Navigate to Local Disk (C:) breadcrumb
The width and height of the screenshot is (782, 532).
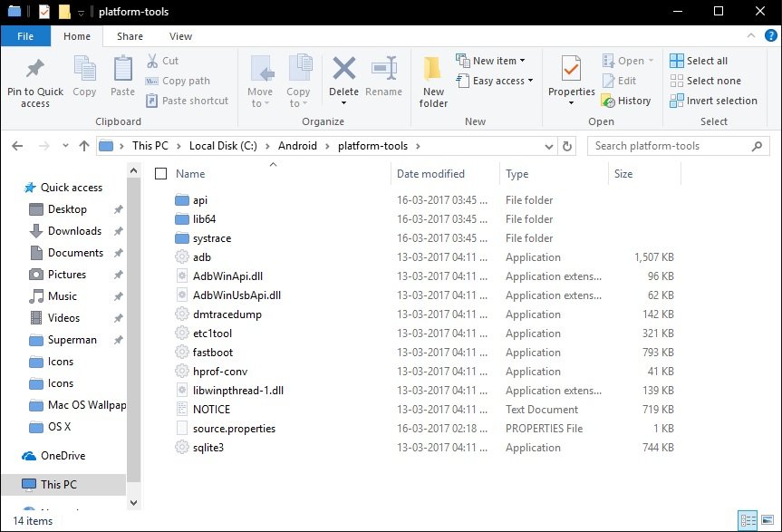(223, 146)
